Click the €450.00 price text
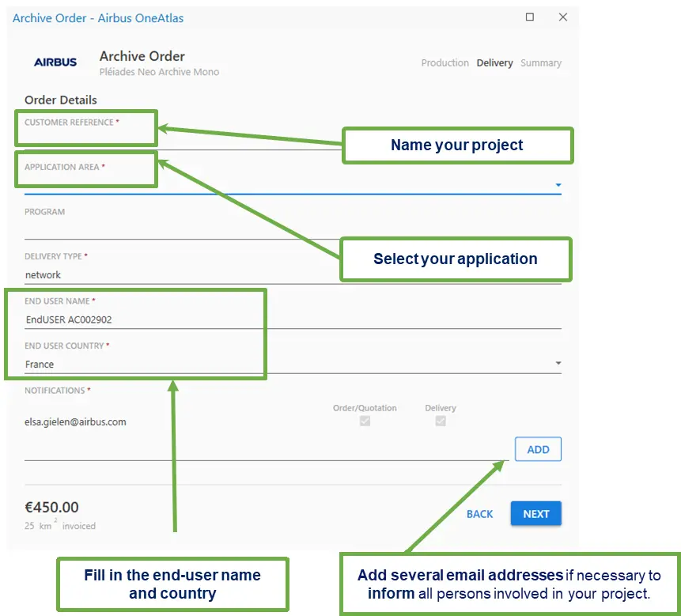Viewport: 681px width, 616px height. (x=51, y=507)
